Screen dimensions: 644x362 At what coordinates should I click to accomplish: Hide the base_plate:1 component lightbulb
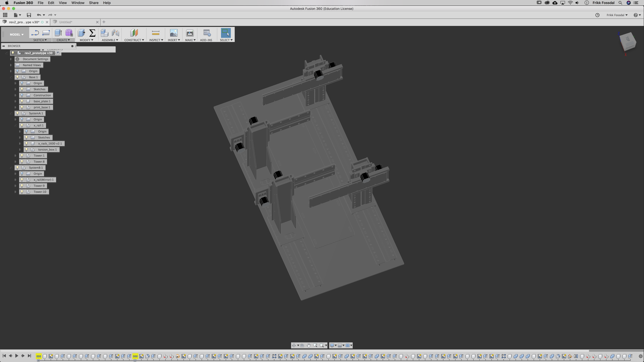pos(22,101)
